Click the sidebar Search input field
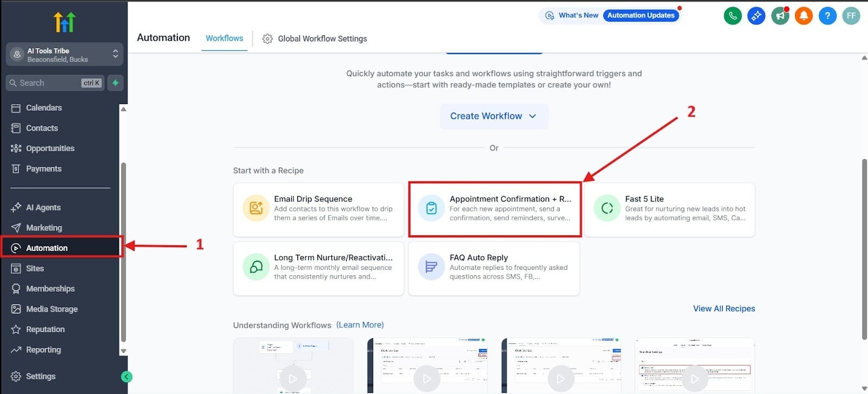This screenshot has height=394, width=868. click(x=55, y=83)
